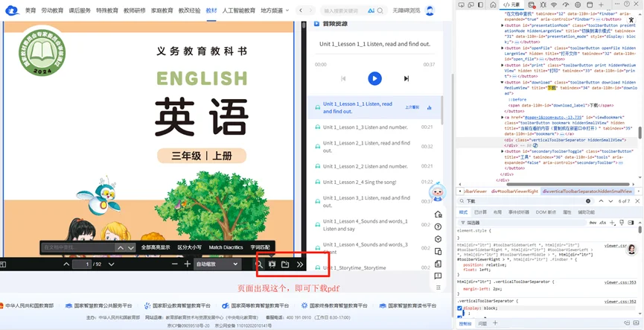This screenshot has width=644, height=330.
Task: Open viewer.css:353 source link
Action: (619, 282)
